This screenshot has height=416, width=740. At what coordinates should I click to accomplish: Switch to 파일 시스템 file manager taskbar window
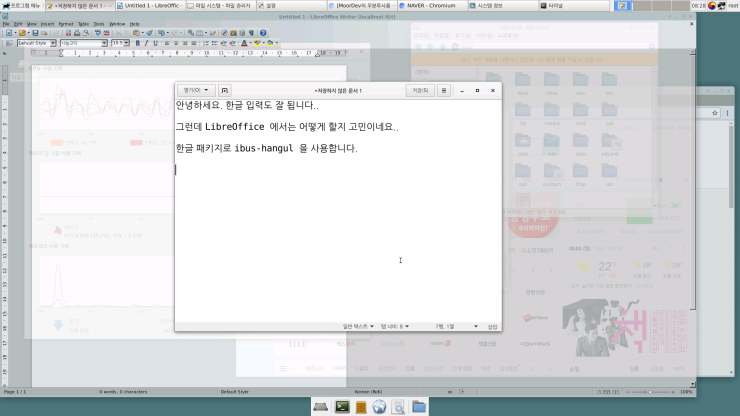(x=221, y=6)
